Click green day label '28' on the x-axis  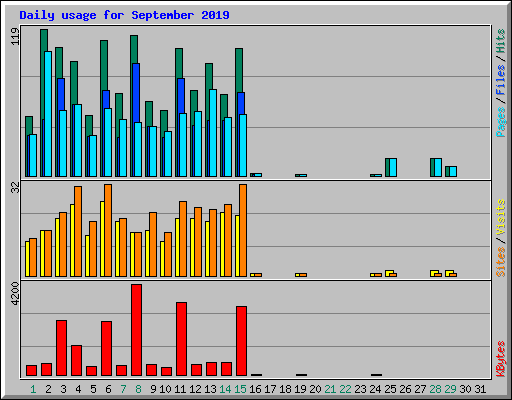point(435,389)
